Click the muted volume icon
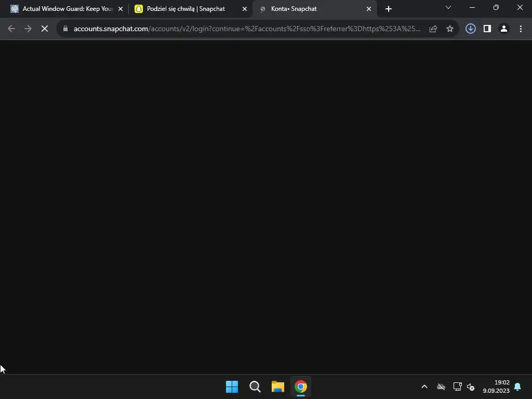 pyautogui.click(x=471, y=387)
